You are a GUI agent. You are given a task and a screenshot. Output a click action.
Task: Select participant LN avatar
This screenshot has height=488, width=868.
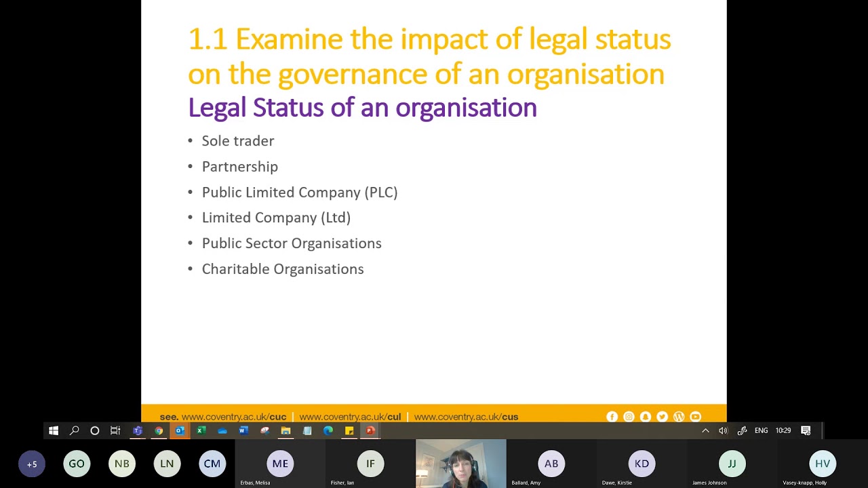coord(167,464)
